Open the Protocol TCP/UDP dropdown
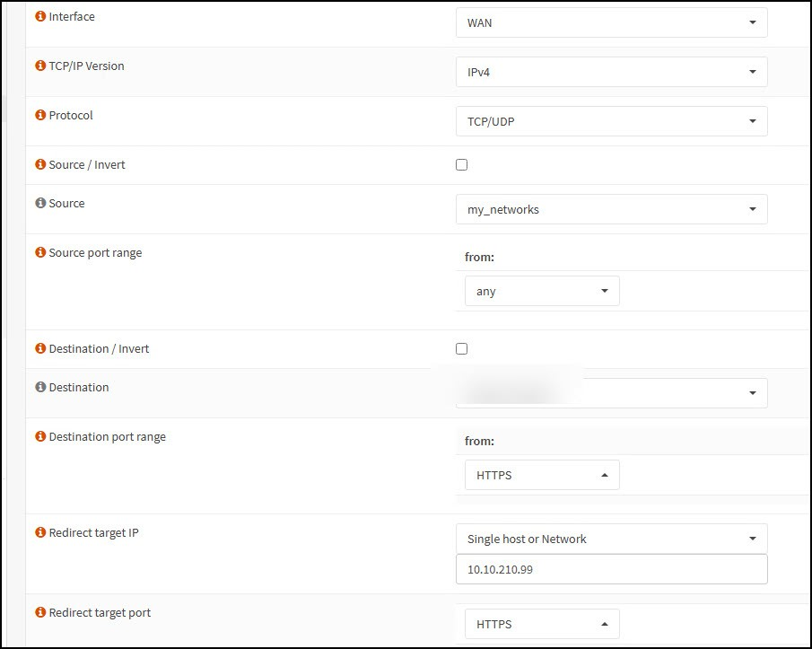812x649 pixels. pyautogui.click(x=611, y=122)
